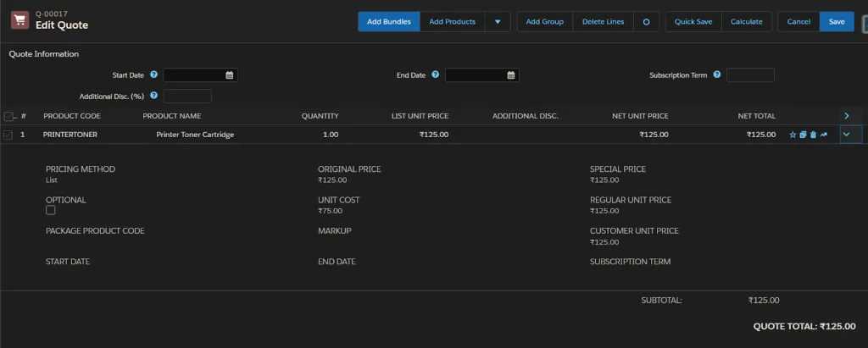
Task: Cancel editing the quote
Action: tap(798, 21)
